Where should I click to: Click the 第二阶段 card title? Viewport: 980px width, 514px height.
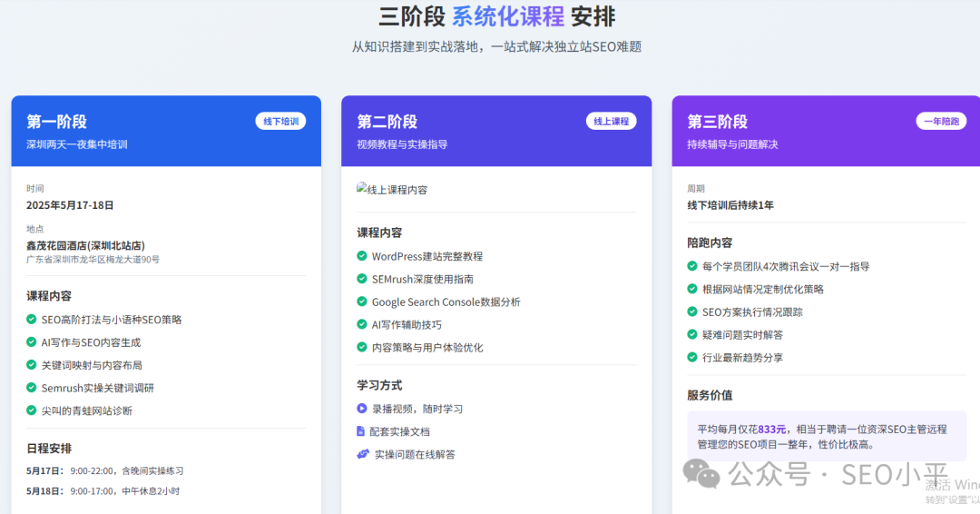pyautogui.click(x=387, y=122)
